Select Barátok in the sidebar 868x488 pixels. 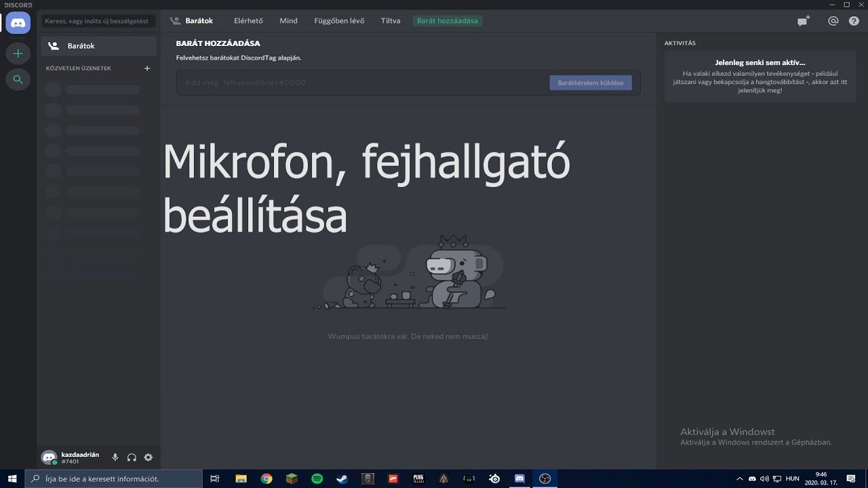(x=98, y=46)
